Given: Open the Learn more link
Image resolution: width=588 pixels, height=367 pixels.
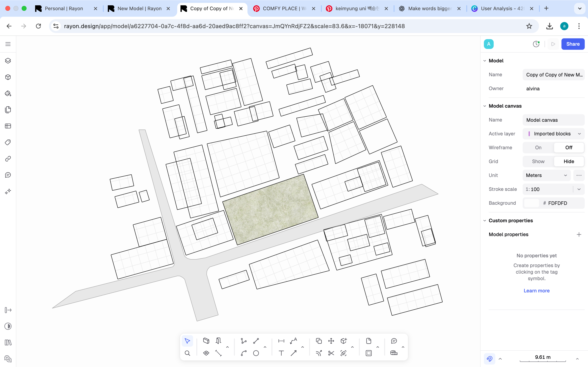Looking at the screenshot, I should [537, 291].
